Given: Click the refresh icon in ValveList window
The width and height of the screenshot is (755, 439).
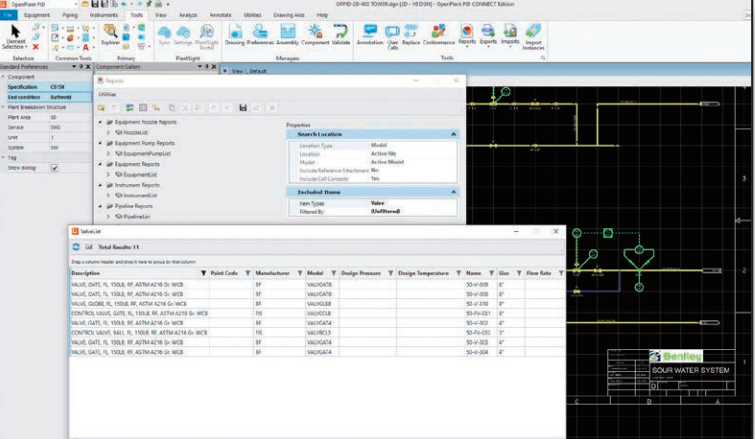Looking at the screenshot, I should (x=76, y=247).
